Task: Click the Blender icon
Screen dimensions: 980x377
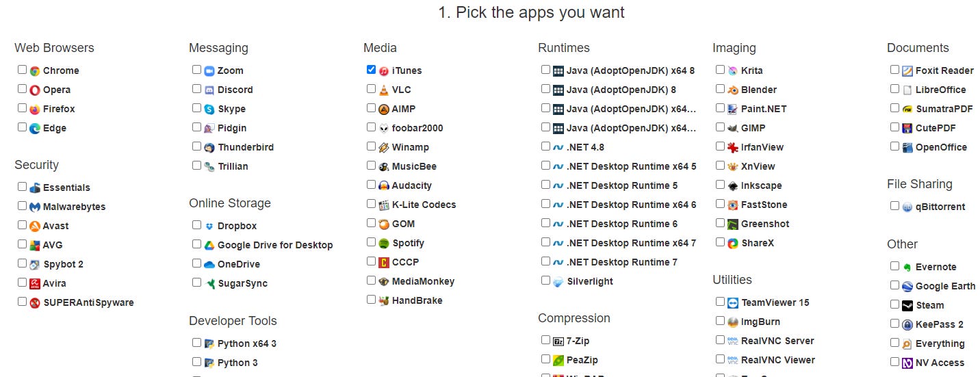Action: pos(733,90)
